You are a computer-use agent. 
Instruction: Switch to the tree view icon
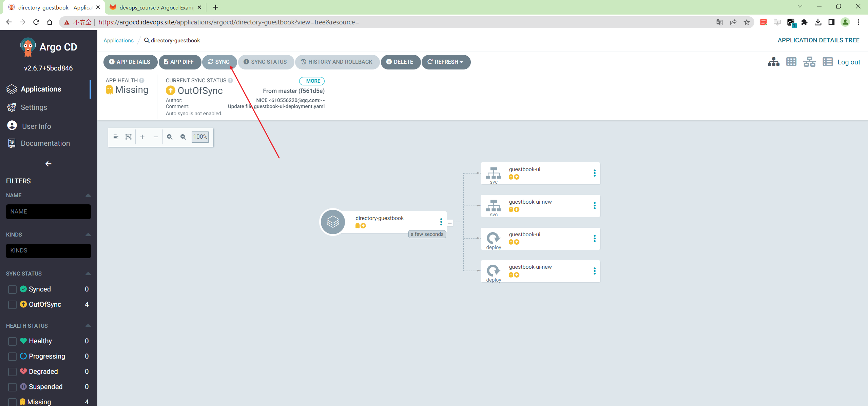coord(773,62)
